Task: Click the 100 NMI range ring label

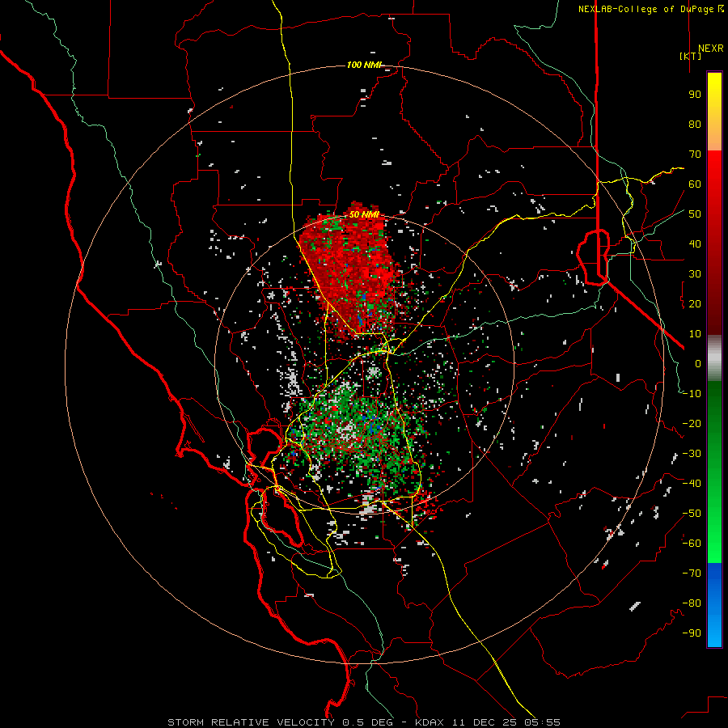Action: (364, 65)
